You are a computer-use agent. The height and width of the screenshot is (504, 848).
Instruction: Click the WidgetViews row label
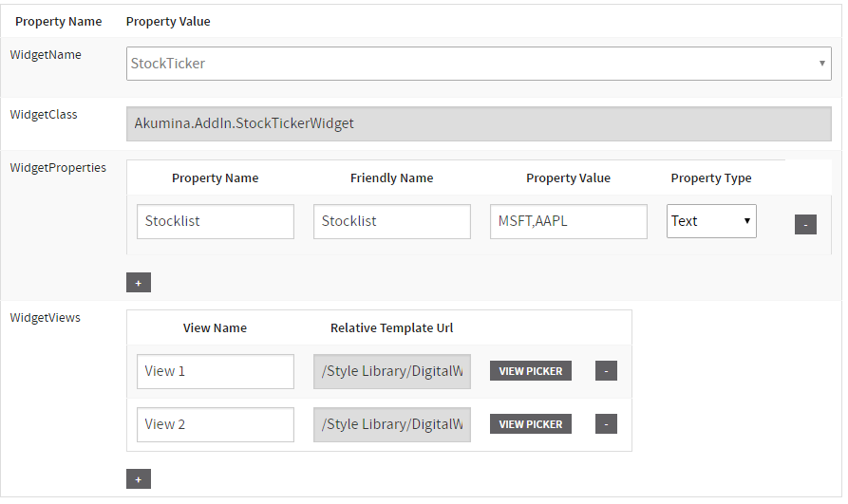click(x=46, y=318)
